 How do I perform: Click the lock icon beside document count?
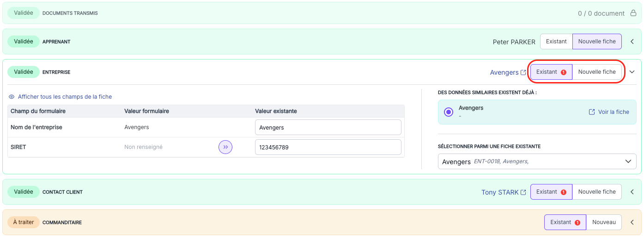coord(633,13)
